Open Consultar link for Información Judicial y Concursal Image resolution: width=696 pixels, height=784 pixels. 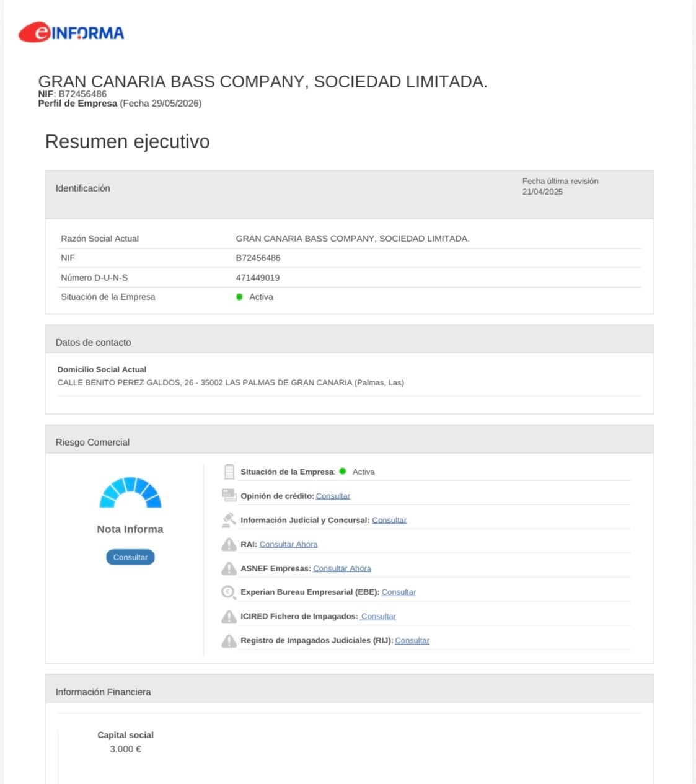pos(389,520)
